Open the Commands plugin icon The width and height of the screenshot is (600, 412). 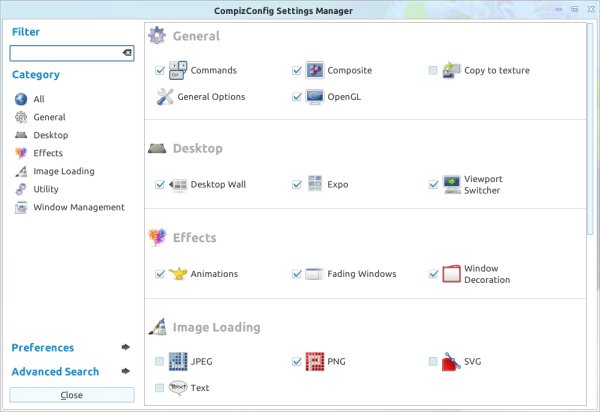point(178,70)
